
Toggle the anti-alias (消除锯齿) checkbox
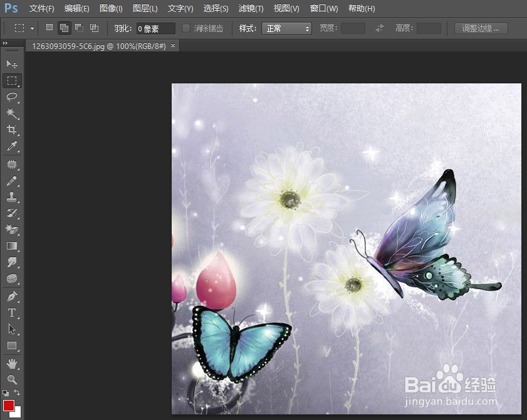[x=186, y=28]
